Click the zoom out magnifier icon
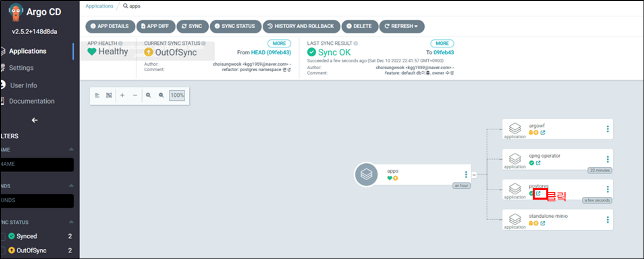644x259 pixels. pos(161,95)
